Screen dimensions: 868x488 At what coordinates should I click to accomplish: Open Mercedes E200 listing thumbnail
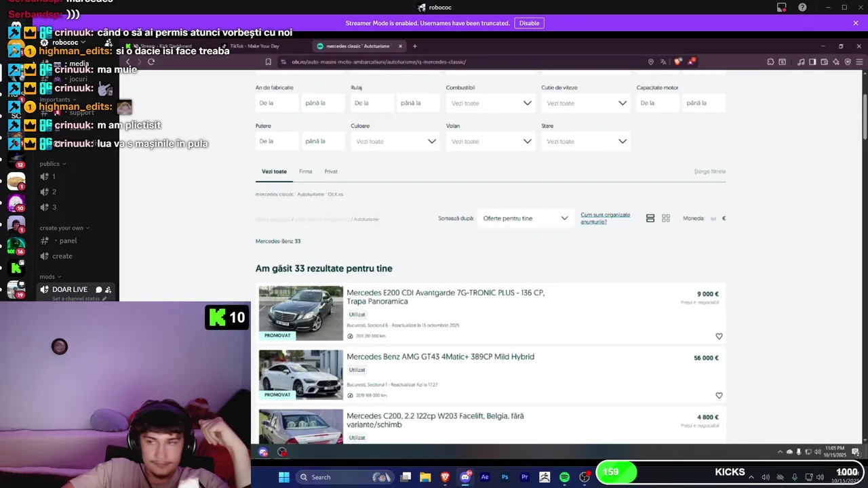tap(301, 313)
